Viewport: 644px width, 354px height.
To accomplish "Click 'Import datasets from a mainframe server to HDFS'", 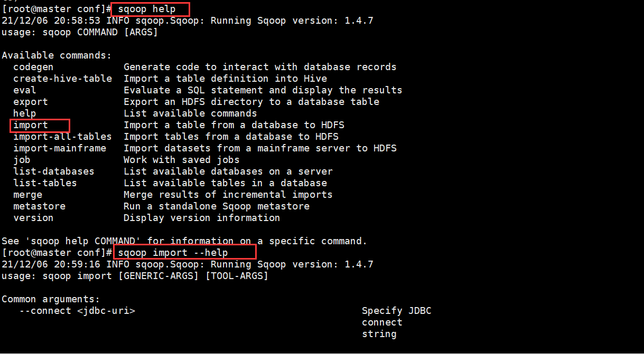I will [260, 148].
